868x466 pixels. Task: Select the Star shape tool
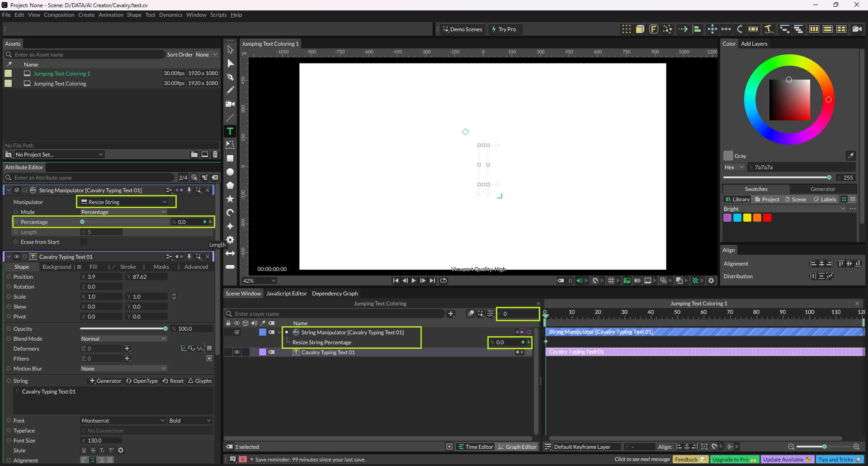pos(230,199)
